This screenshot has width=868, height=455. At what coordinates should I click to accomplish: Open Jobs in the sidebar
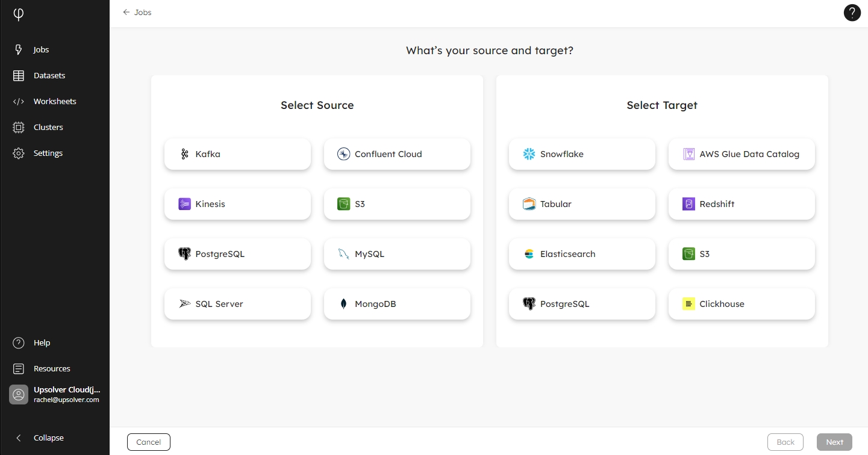point(41,50)
